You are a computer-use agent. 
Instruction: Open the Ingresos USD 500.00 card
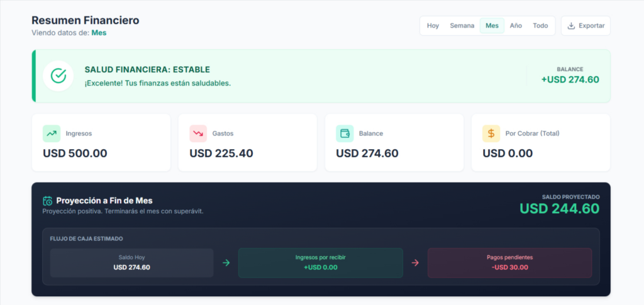101,143
